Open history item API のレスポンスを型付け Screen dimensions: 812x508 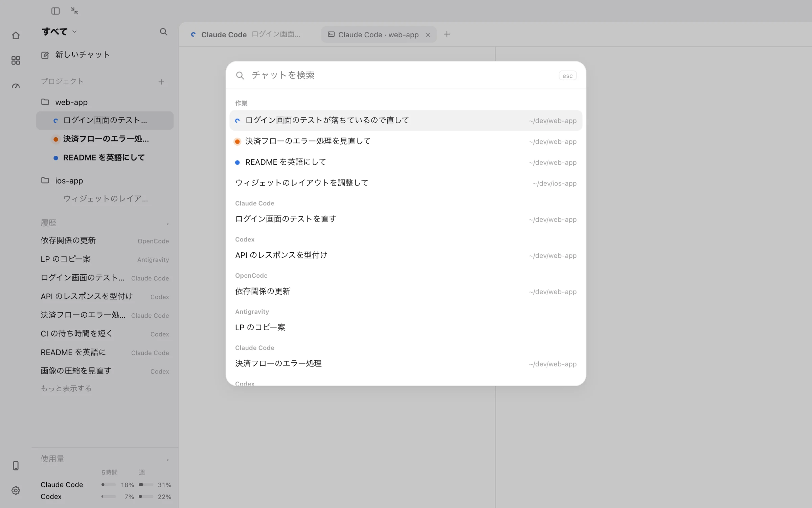pyautogui.click(x=105, y=296)
